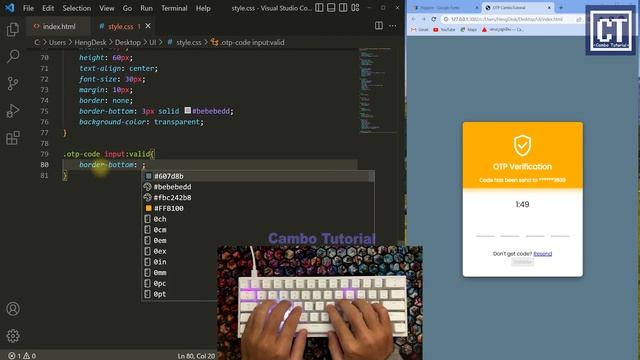This screenshot has height=360, width=640.
Task: Click the disabled verify button in OTP card
Action: (x=522, y=262)
